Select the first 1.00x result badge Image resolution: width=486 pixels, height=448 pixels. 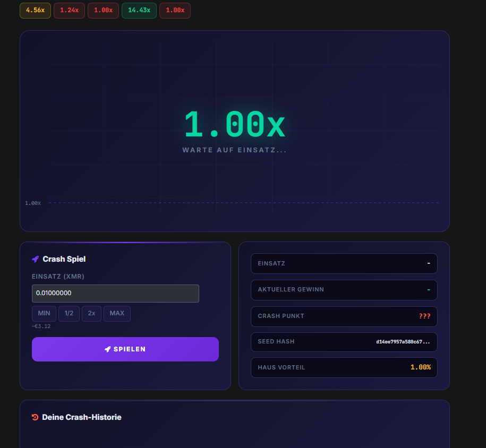pyautogui.click(x=103, y=11)
